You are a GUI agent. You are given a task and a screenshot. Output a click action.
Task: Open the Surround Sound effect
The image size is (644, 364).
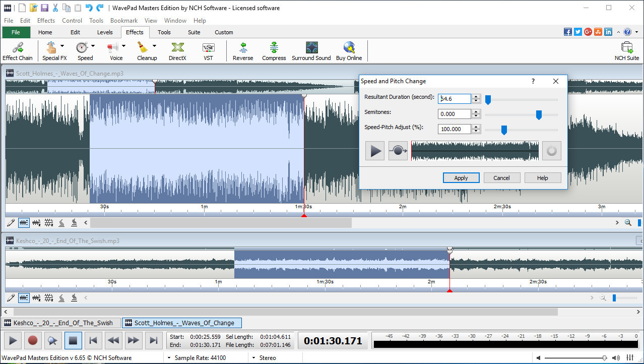pos(311,51)
